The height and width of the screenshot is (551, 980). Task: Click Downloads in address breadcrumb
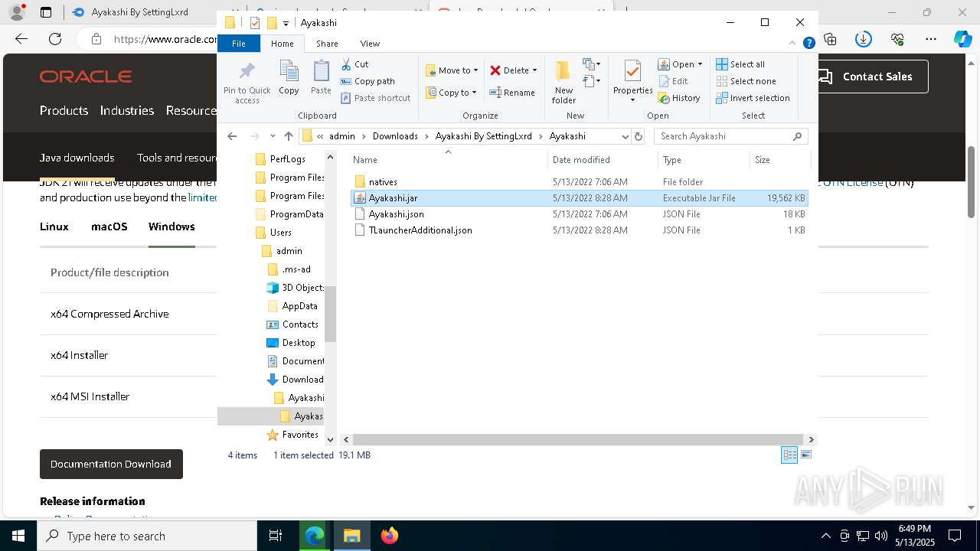pos(395,136)
